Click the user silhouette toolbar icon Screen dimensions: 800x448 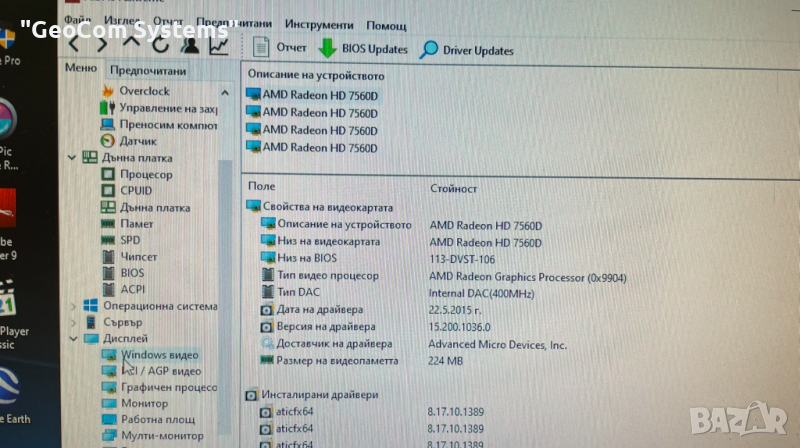point(190,44)
